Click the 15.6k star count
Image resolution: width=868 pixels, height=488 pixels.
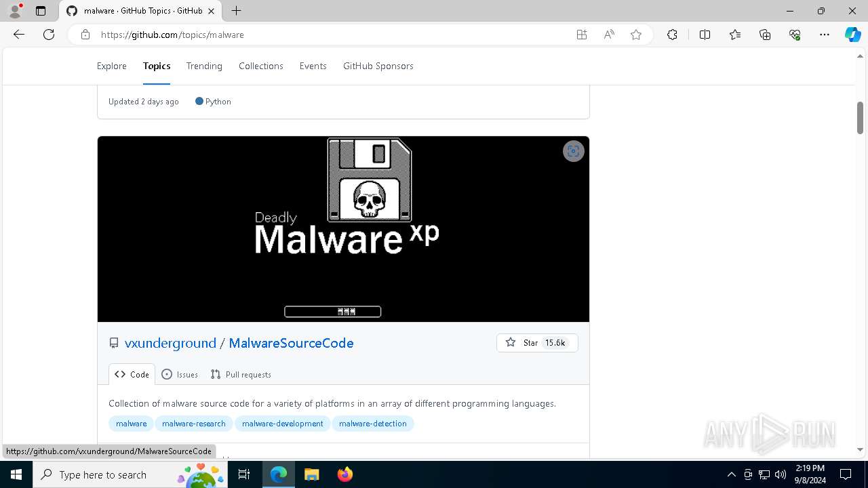555,343
